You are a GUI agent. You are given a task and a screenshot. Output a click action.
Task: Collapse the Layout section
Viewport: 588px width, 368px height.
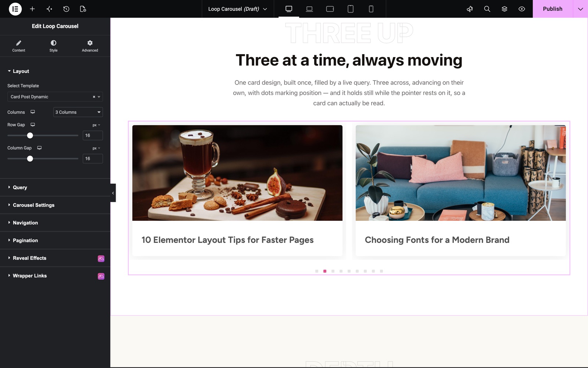[55, 71]
